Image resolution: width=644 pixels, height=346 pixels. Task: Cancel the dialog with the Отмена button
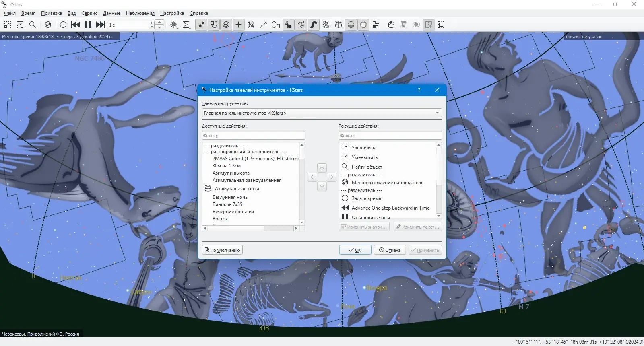(x=390, y=250)
